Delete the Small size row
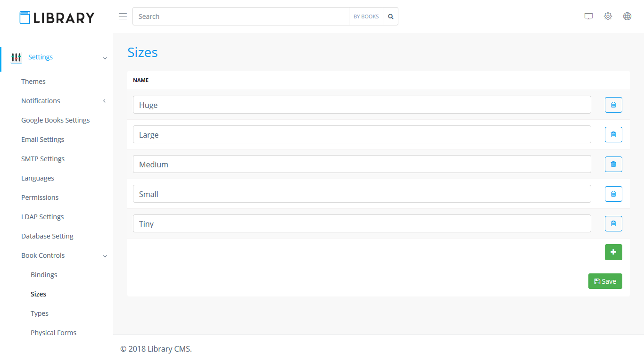Screen dimensions: 644x362 [613, 194]
